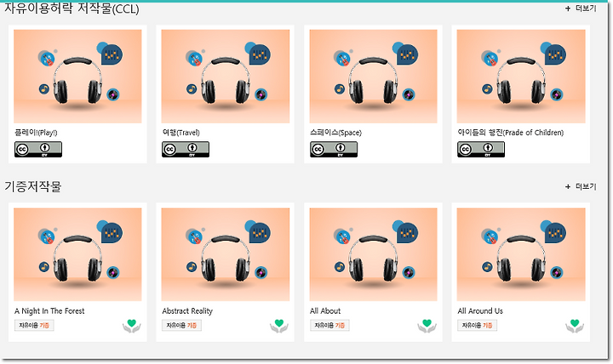613x364 pixels.
Task: Click the CC BY license badge under 여행(Travel)
Action: pyautogui.click(x=186, y=149)
